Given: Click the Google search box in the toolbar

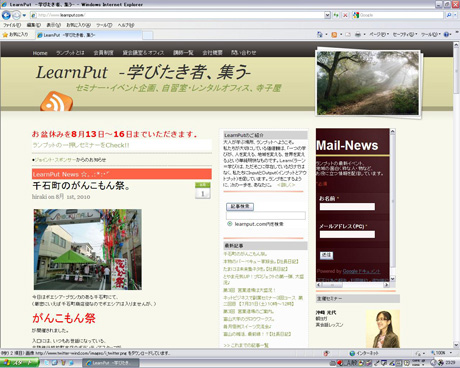Looking at the screenshot, I should click(397, 15).
